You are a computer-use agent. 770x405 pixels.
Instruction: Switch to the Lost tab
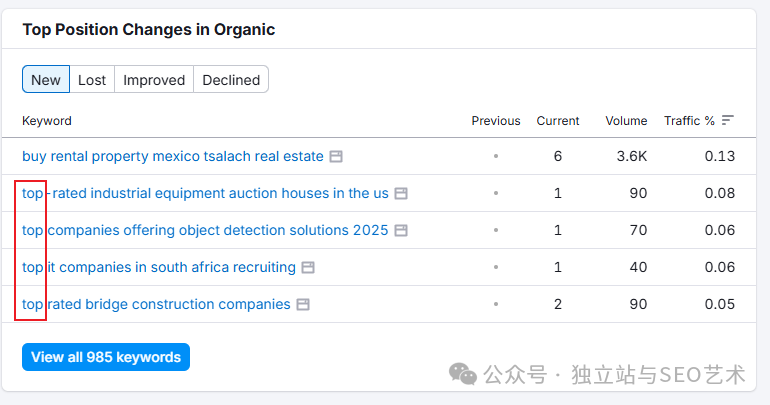coord(92,80)
